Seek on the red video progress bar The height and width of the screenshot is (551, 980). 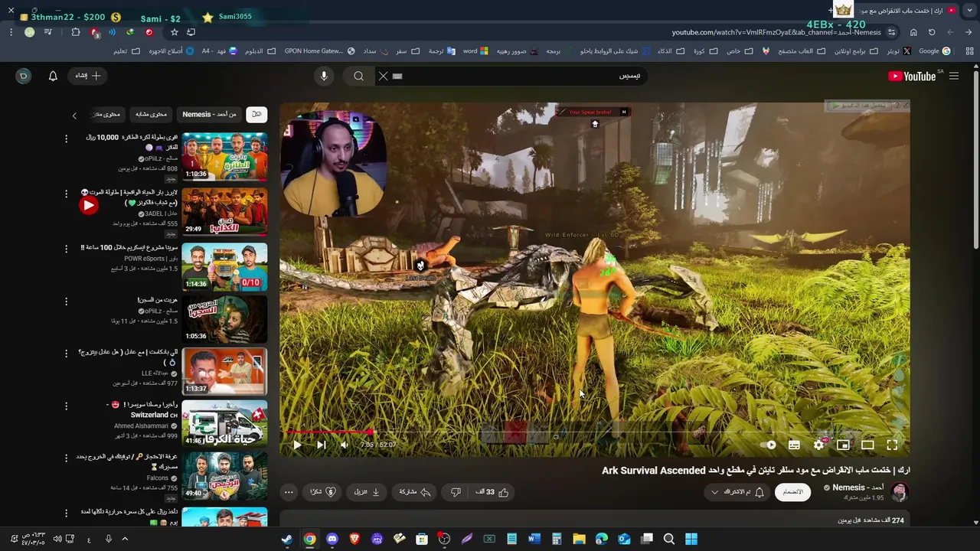tap(595, 432)
